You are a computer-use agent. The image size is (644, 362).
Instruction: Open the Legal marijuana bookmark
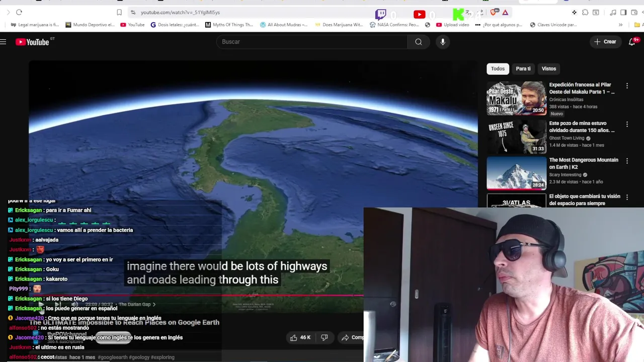coord(34,25)
